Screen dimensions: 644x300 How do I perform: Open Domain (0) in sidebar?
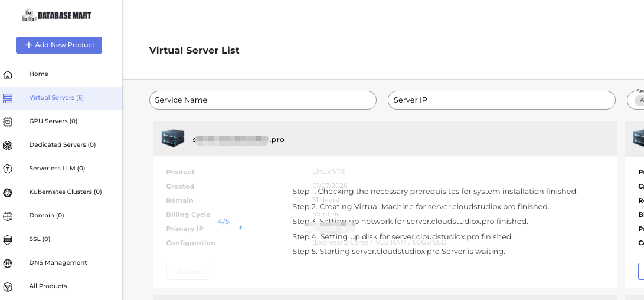click(47, 216)
